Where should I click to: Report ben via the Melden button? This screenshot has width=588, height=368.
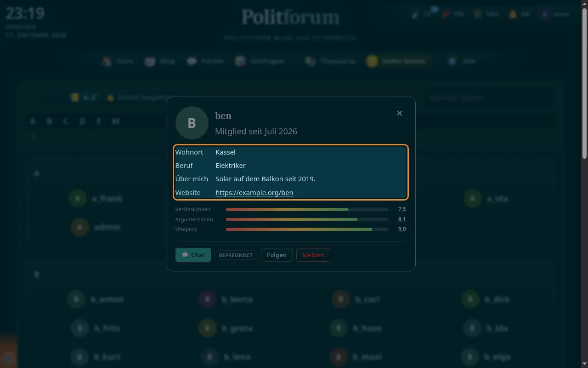(313, 255)
